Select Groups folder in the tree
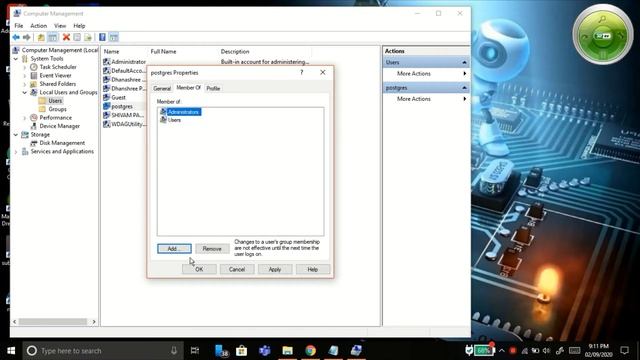640x360 pixels. 57,109
